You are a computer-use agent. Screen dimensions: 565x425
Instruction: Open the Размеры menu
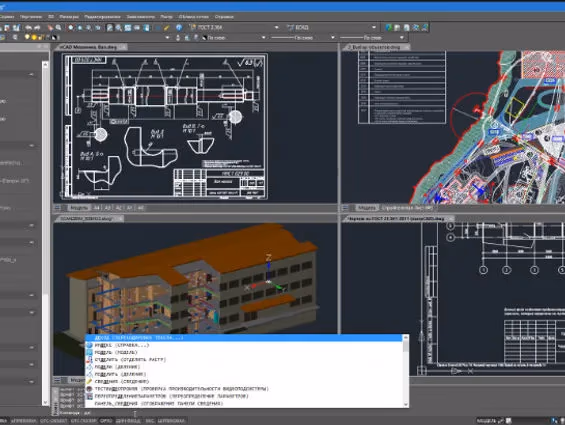tap(69, 17)
